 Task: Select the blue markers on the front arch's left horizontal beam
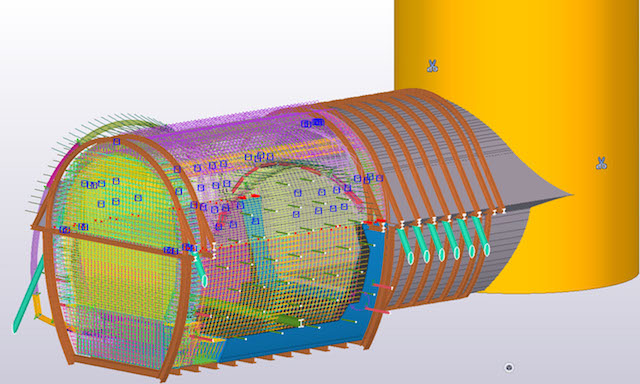tap(74, 228)
